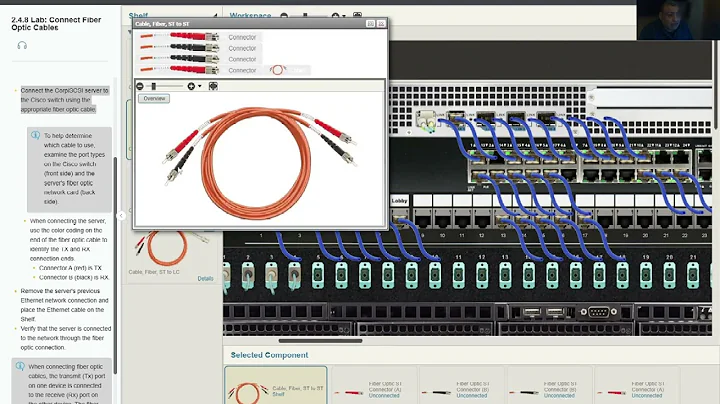Click the highlighted 'Connect the CorpiSCSI server' instruction
This screenshot has height=404, width=720.
[x=64, y=100]
